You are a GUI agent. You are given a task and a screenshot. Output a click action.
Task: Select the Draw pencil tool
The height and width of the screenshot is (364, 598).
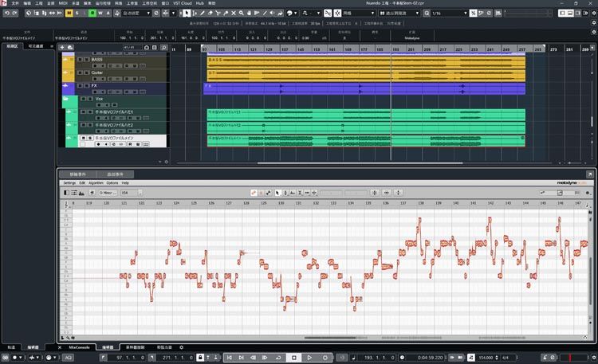pos(203,13)
